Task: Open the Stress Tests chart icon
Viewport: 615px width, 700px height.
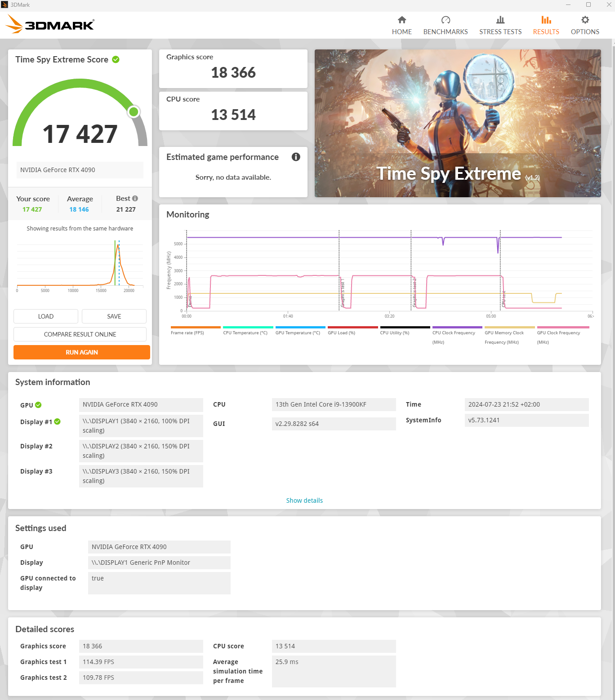Action: [x=500, y=20]
